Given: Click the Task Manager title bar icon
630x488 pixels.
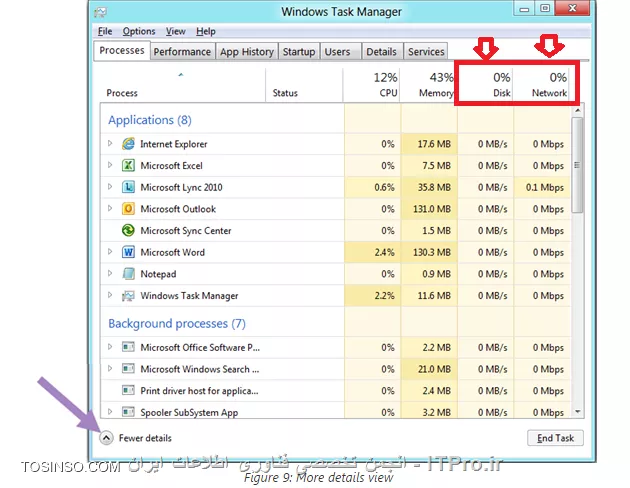Looking at the screenshot, I should pos(100,12).
